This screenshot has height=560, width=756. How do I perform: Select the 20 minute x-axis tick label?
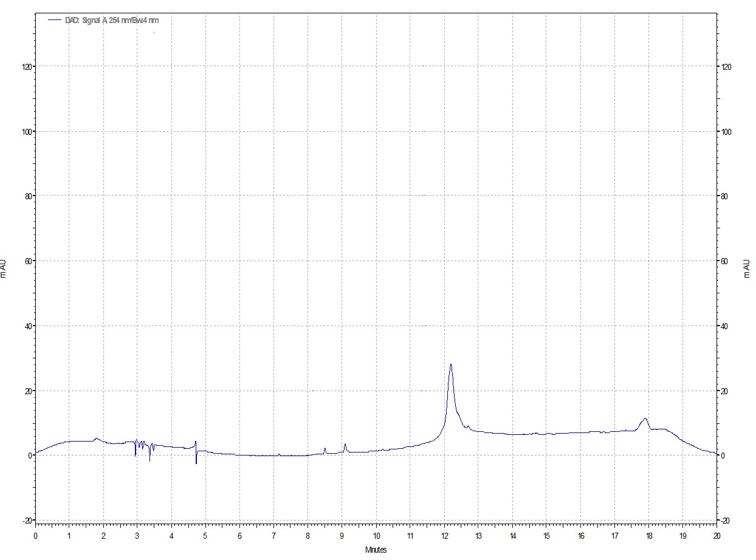coord(716,536)
